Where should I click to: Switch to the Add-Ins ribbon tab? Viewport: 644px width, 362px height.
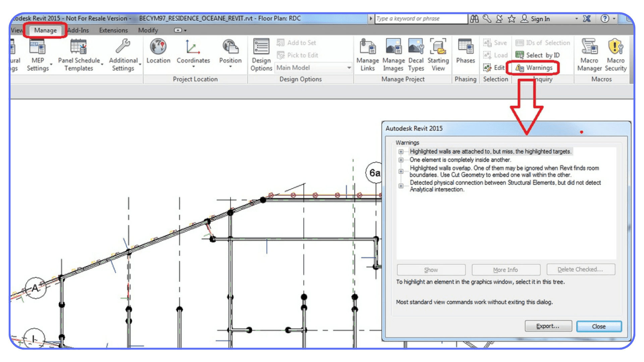coord(78,30)
